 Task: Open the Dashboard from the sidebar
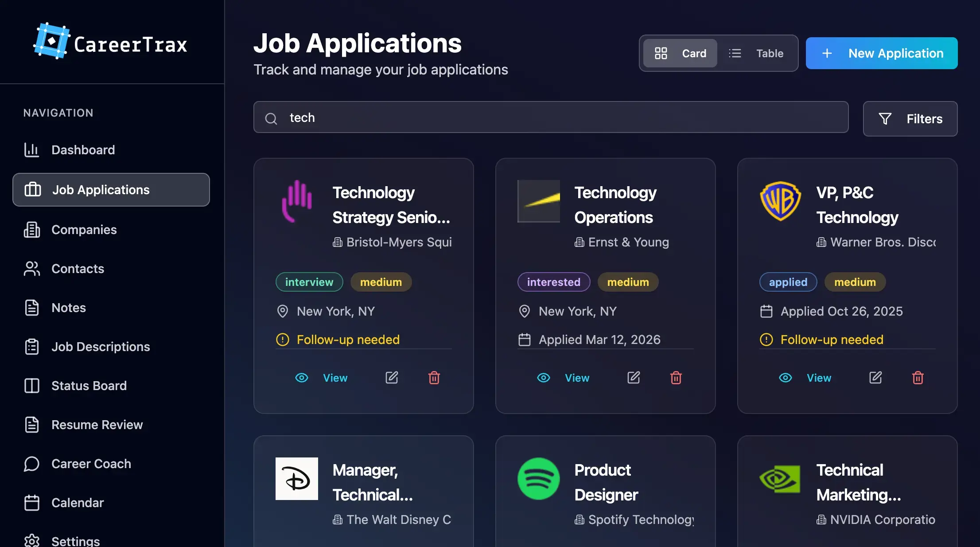click(83, 150)
